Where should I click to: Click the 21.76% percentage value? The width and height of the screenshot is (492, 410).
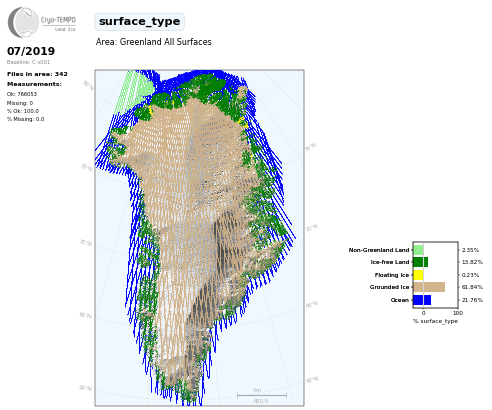coord(472,300)
